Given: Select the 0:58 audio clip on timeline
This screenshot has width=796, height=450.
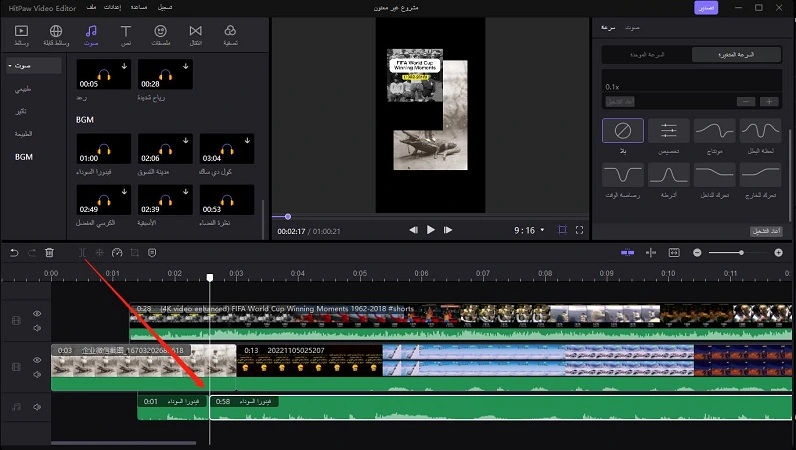Looking at the screenshot, I should tap(501, 408).
